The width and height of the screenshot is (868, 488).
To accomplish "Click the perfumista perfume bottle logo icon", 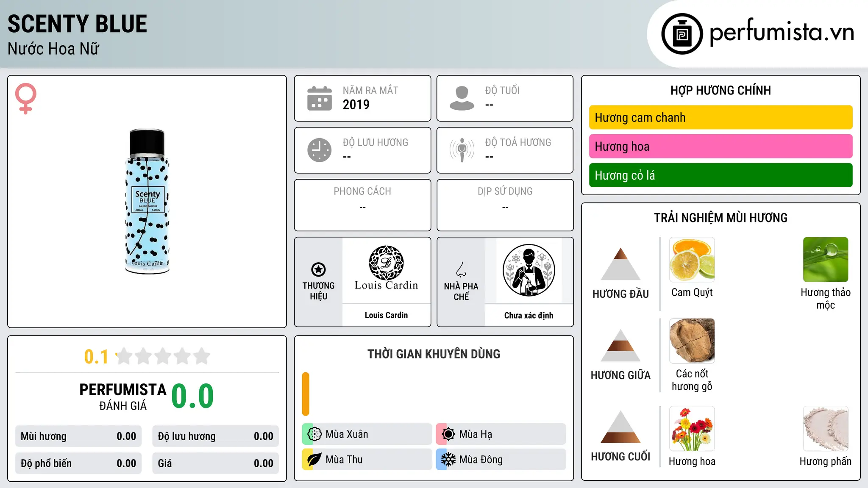I will pyautogui.click(x=682, y=34).
